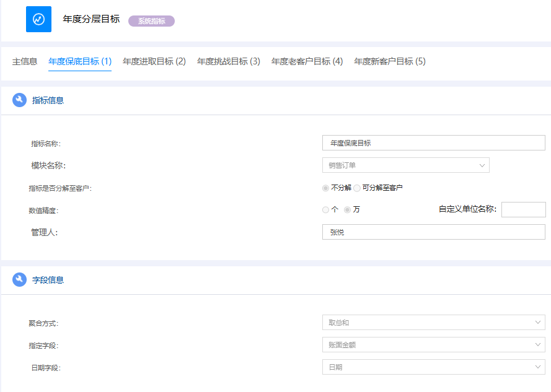Click the 系统指标 badge
This screenshot has width=551, height=392.
point(151,21)
